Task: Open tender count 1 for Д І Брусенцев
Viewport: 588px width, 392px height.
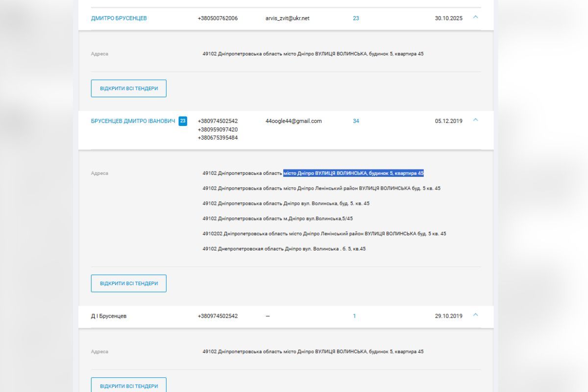Action: coord(354,316)
